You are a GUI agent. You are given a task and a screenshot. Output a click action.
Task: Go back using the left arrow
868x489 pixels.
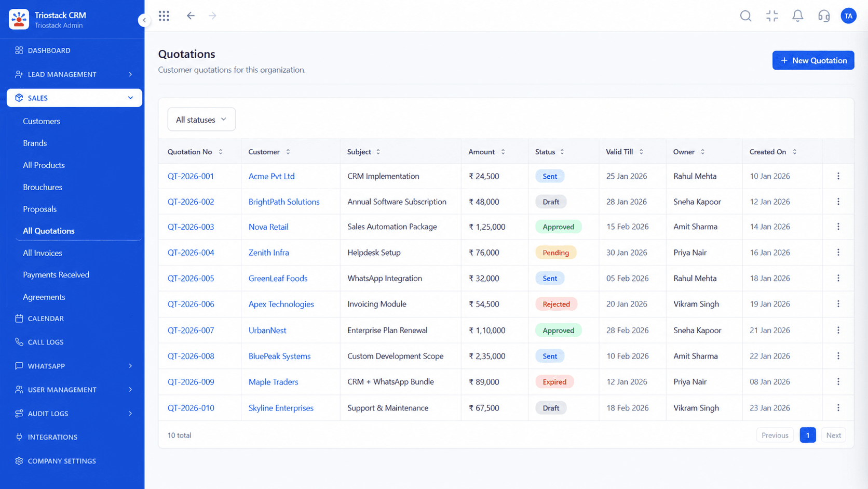click(191, 16)
